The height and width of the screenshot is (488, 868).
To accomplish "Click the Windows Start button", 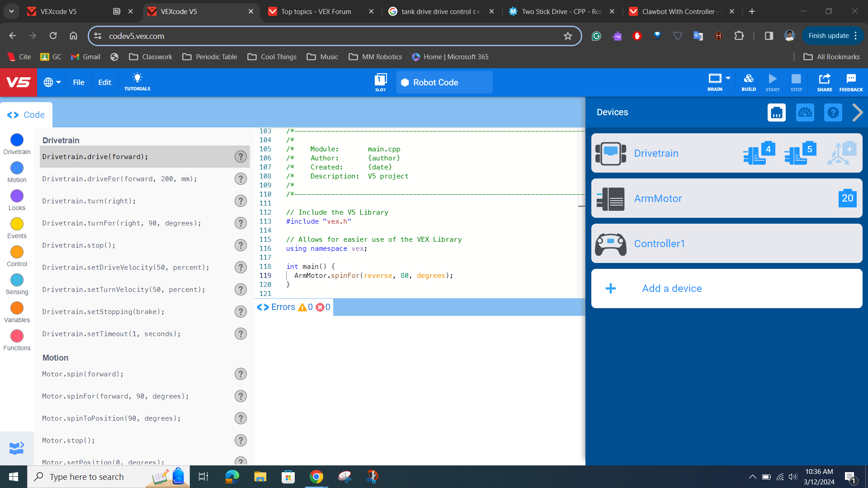I will click(14, 477).
